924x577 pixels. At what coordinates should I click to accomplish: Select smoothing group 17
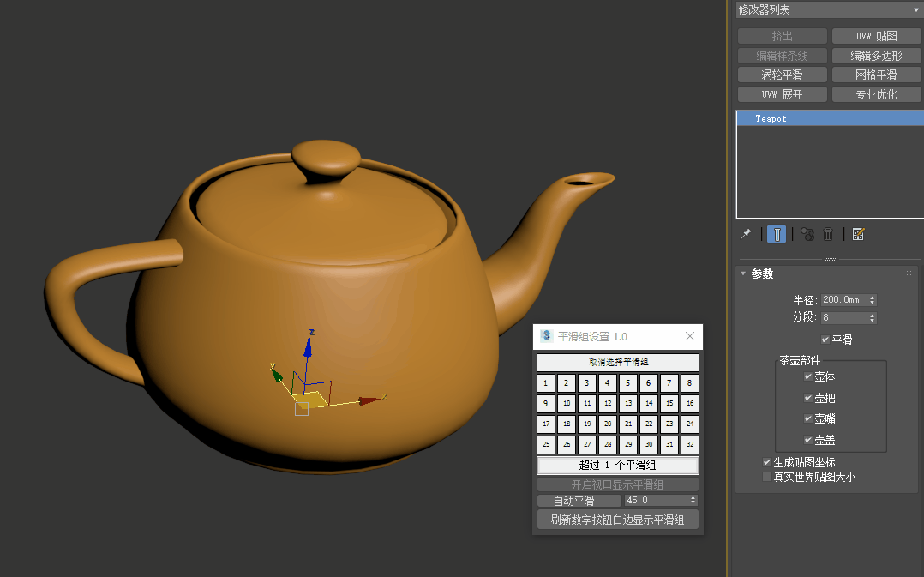click(546, 424)
